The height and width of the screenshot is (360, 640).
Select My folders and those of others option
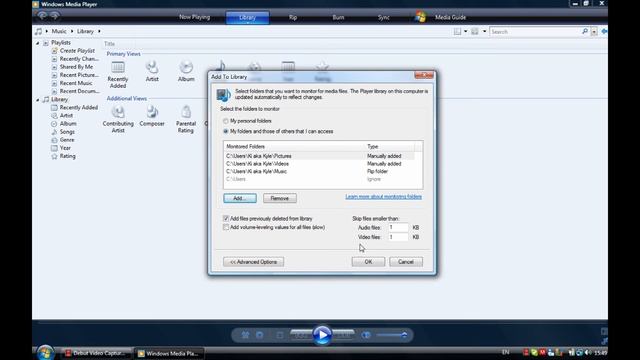(226, 131)
